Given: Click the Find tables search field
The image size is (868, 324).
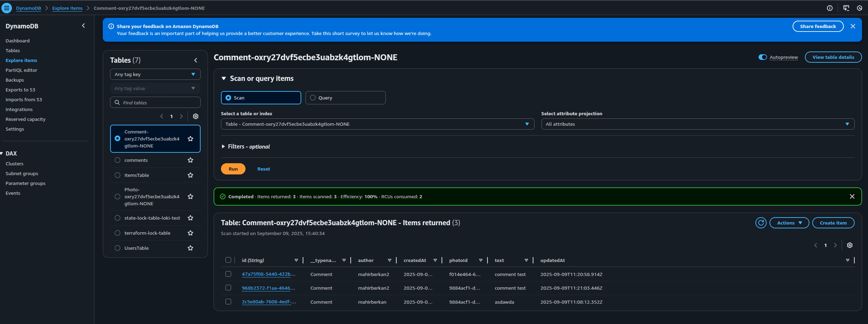Looking at the screenshot, I should point(155,102).
